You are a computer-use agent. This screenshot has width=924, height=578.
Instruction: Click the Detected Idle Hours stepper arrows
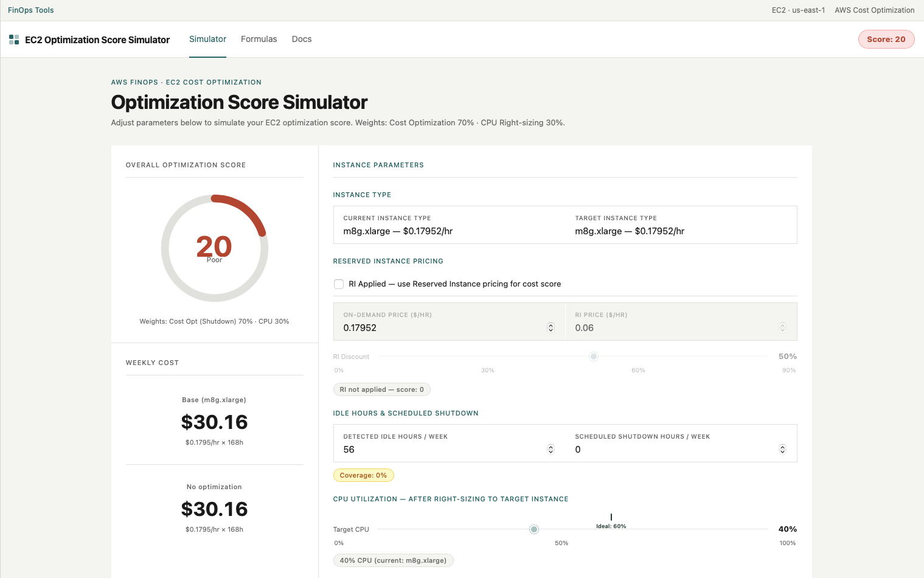551,450
